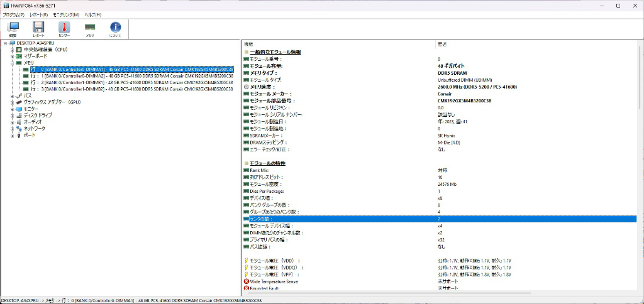Select the モジュール シリアル ナンバー row label
The height and width of the screenshot is (304, 644).
[276, 114]
